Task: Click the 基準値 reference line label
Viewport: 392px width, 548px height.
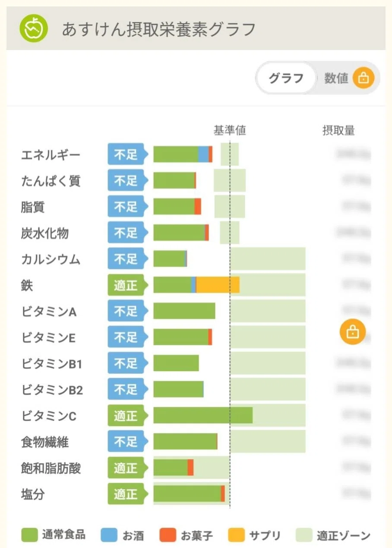Action: [x=230, y=130]
